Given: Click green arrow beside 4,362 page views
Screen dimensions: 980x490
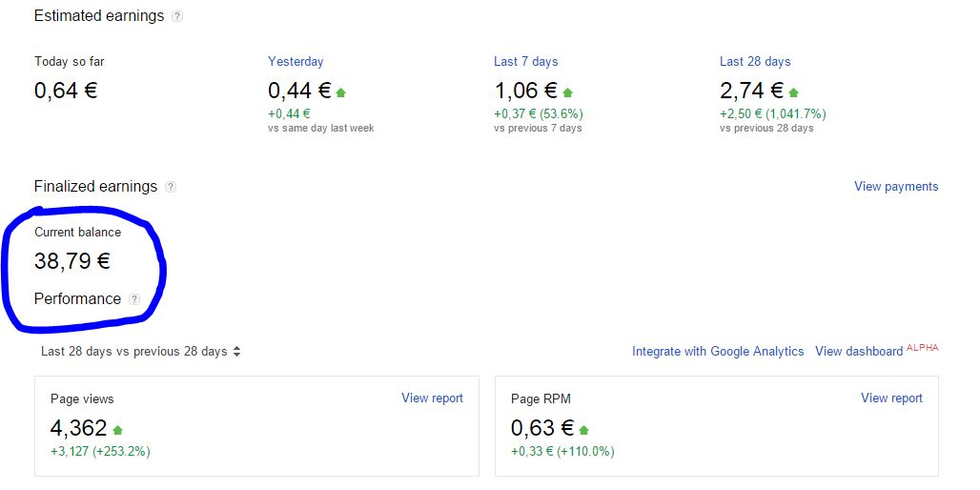Looking at the screenshot, I should tap(117, 430).
